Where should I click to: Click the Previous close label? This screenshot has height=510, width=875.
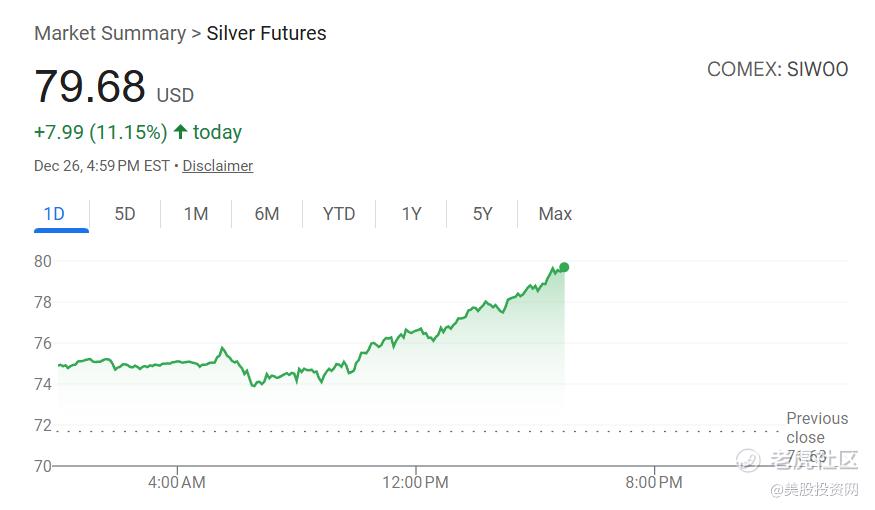[x=816, y=427]
